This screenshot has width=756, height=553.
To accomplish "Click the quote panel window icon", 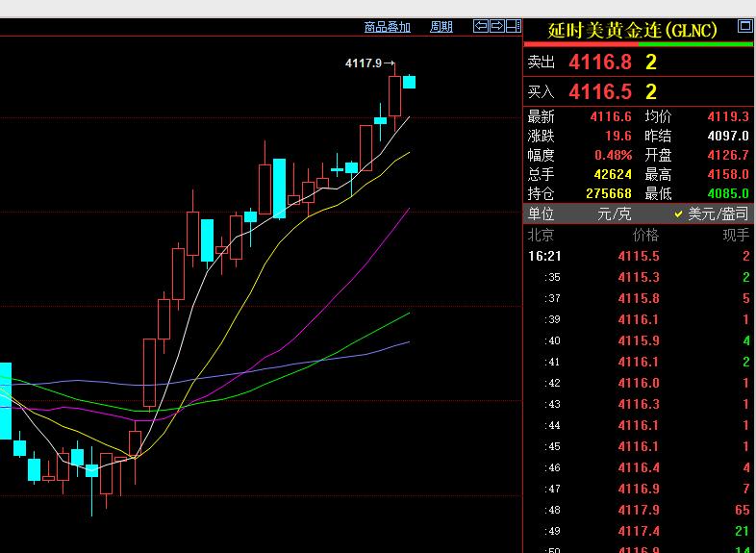I will point(744,26).
